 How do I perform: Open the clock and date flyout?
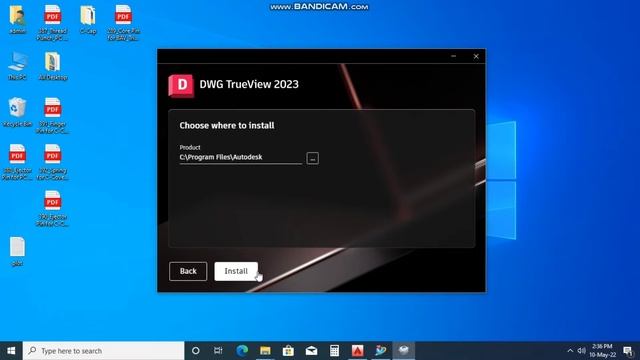602,351
